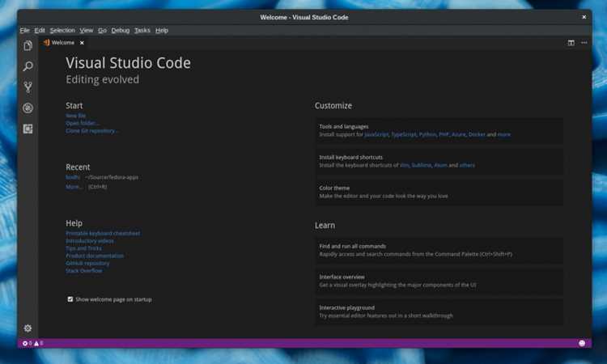
Task: Install PHP support link
Action: click(x=444, y=134)
